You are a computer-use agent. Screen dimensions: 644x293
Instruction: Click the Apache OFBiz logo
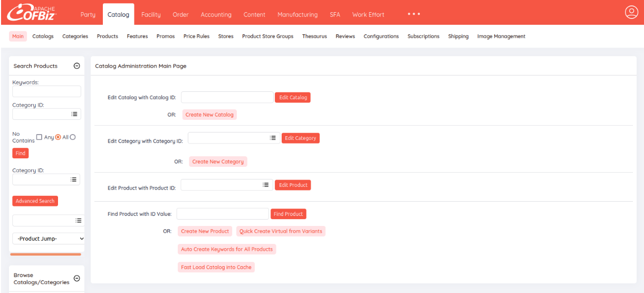coord(31,13)
